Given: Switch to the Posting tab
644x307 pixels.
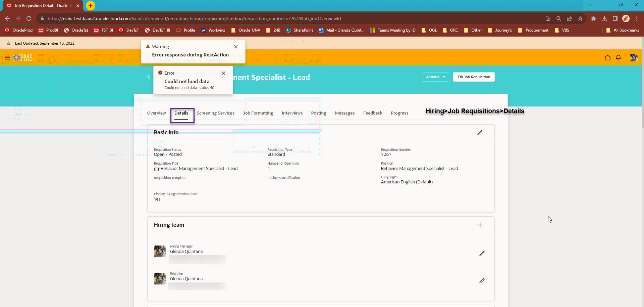Looking at the screenshot, I should coord(318,113).
